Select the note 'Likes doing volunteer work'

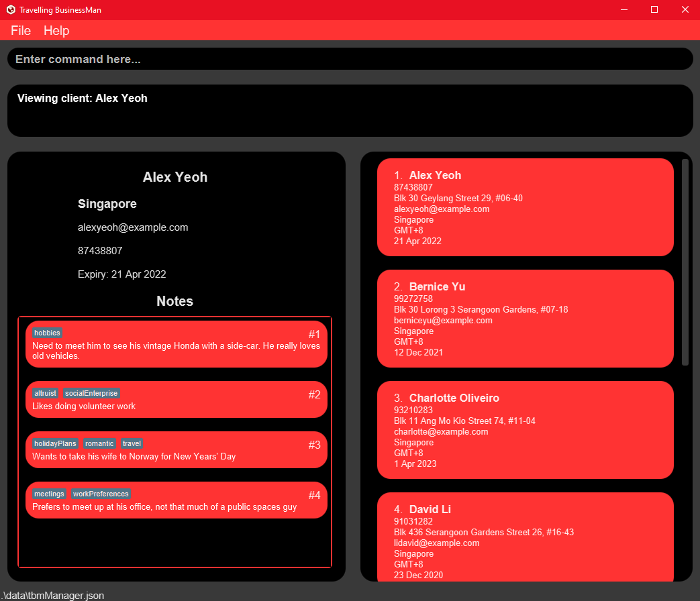[84, 406]
